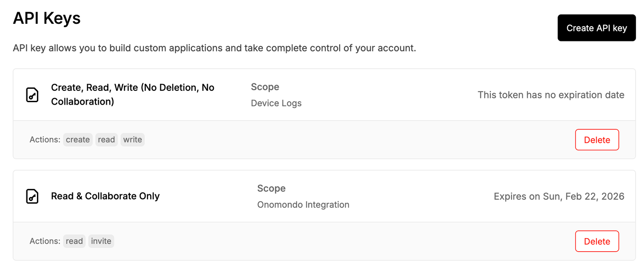Click the API Keys page heading

(47, 18)
